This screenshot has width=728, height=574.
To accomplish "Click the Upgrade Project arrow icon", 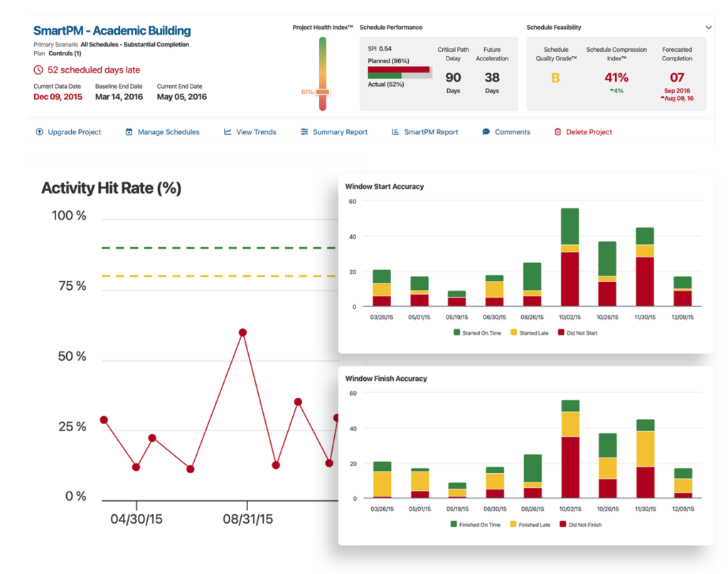I will click(x=40, y=132).
